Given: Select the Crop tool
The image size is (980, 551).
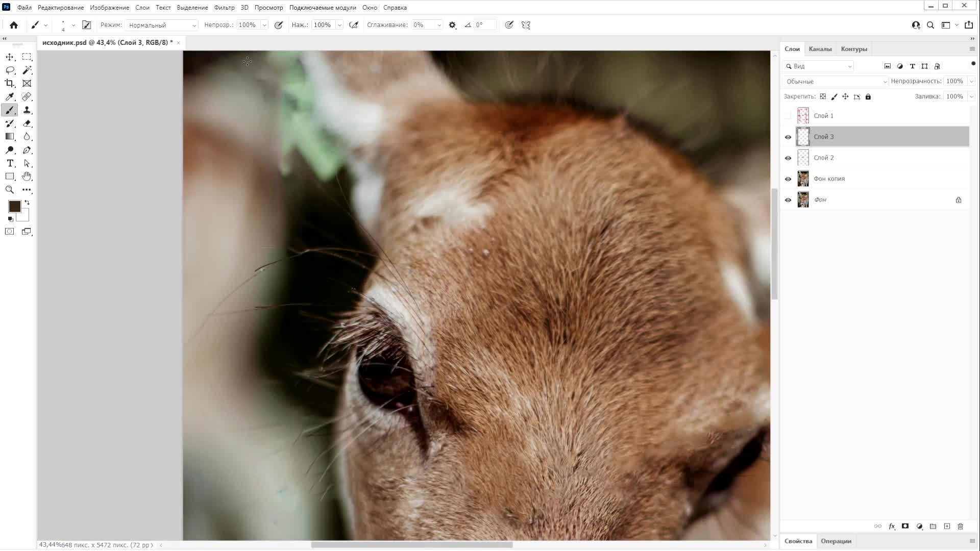Looking at the screenshot, I should click(x=10, y=83).
